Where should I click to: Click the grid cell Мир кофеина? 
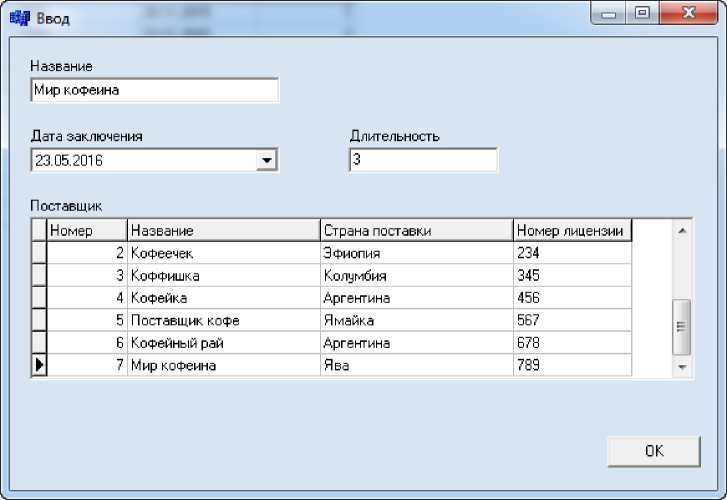[223, 365]
